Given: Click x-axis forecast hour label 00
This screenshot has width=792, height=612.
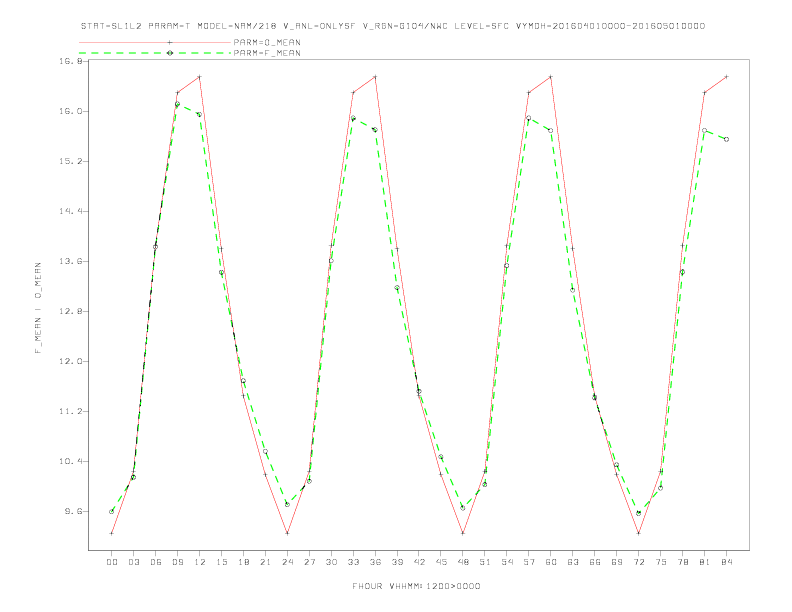Looking at the screenshot, I should click(x=112, y=562).
